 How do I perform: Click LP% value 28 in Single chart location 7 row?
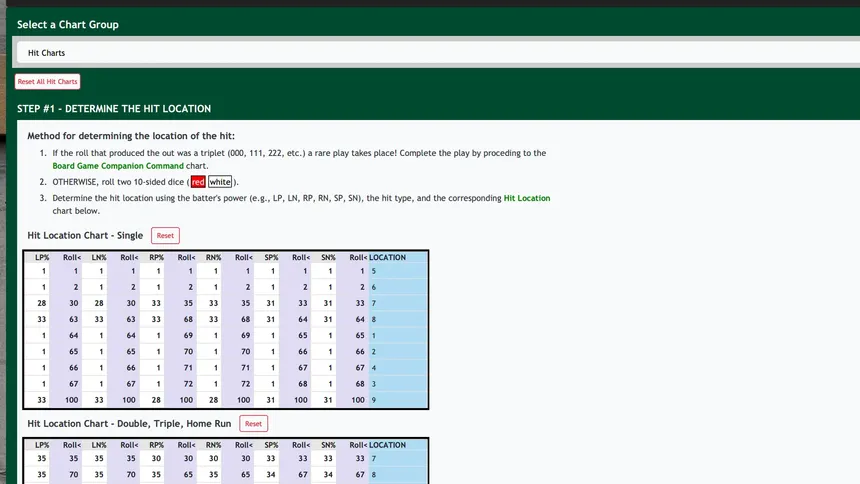[x=42, y=303]
